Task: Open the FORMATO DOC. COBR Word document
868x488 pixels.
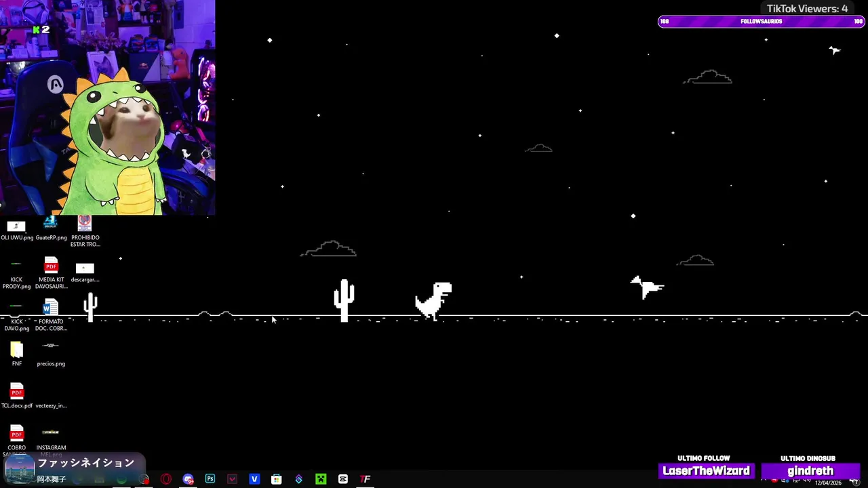Action: click(51, 315)
